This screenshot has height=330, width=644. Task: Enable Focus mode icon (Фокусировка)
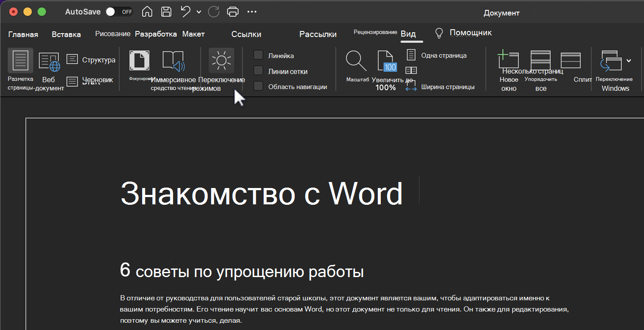pos(140,60)
